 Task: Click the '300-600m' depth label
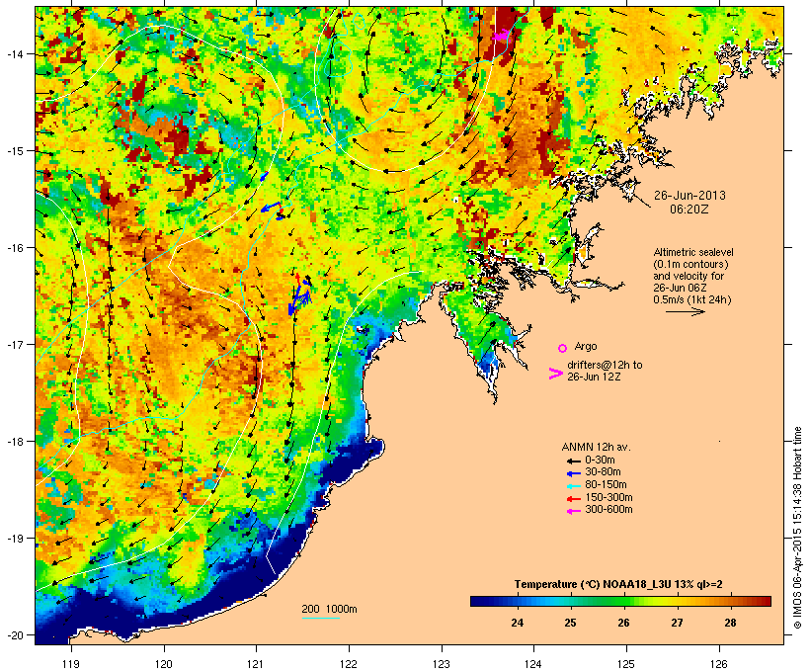[x=608, y=510]
